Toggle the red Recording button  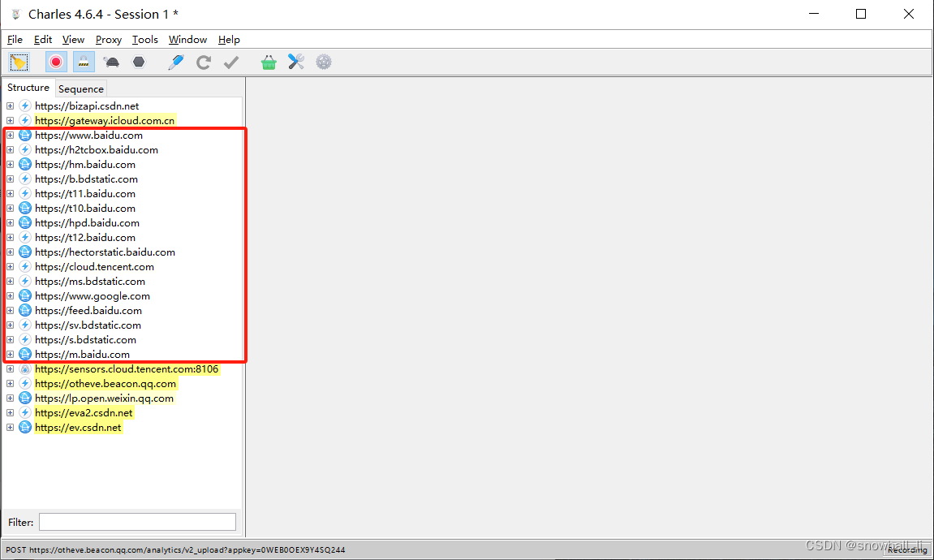[x=56, y=62]
